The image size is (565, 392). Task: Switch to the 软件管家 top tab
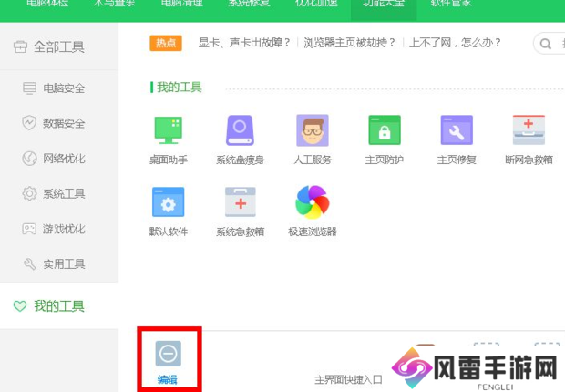pos(451,4)
